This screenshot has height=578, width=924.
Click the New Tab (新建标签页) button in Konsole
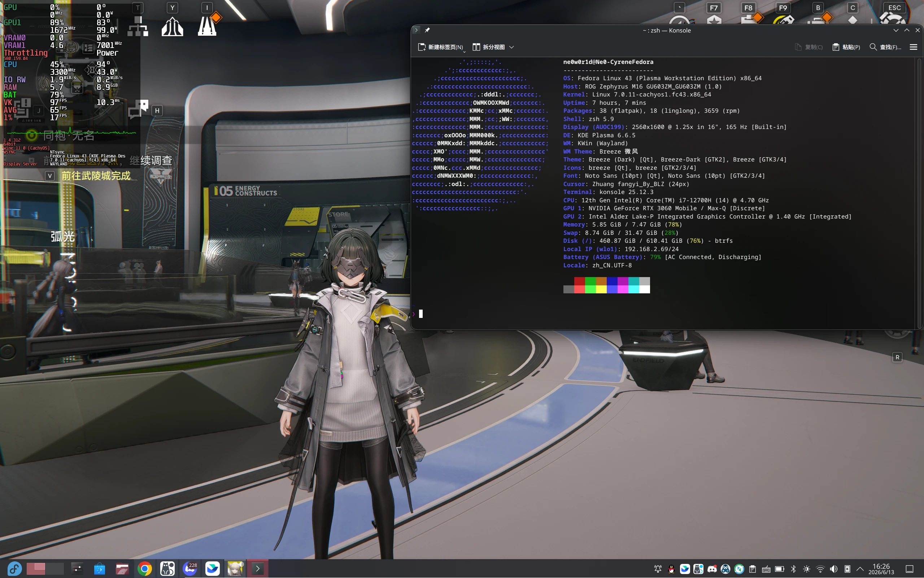point(440,47)
